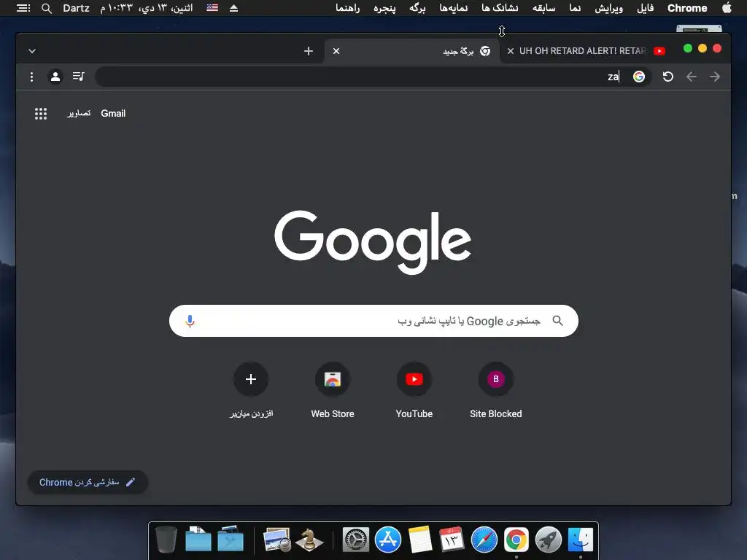This screenshot has height=560, width=747.
Task: Open a new tab with plus icon
Action: coord(309,51)
